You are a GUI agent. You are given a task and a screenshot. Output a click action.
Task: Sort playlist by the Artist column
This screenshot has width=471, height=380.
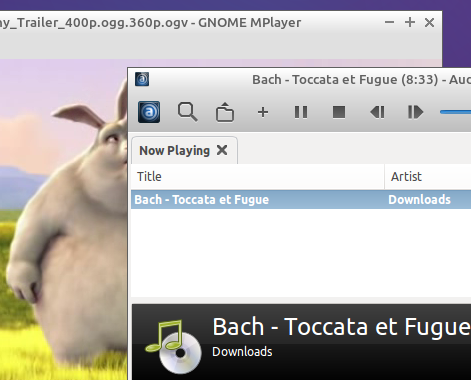(428, 177)
